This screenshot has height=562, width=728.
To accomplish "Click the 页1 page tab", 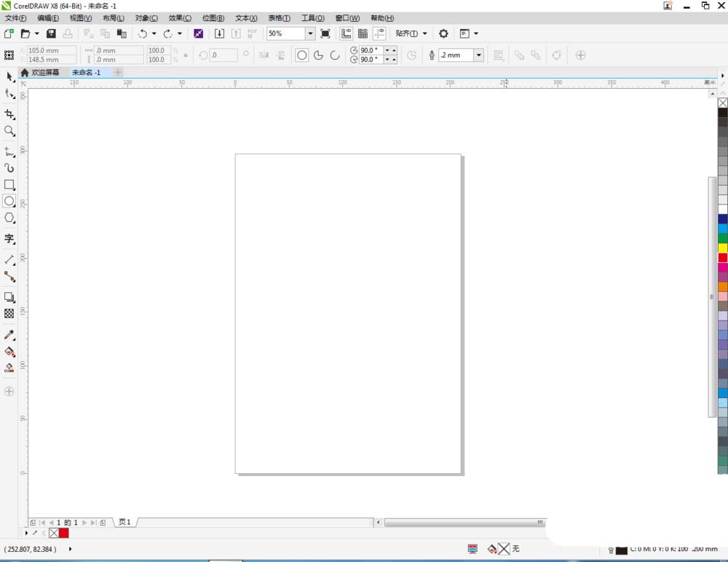I will [124, 522].
